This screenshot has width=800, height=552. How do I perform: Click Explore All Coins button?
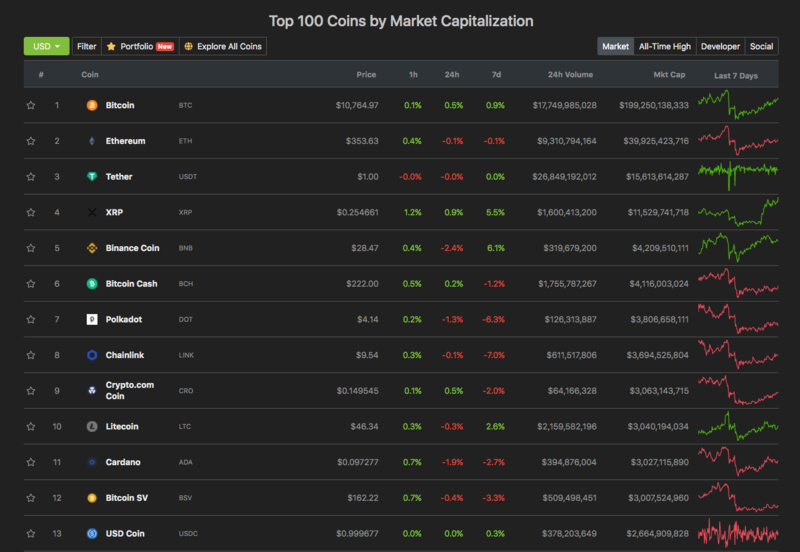[223, 46]
